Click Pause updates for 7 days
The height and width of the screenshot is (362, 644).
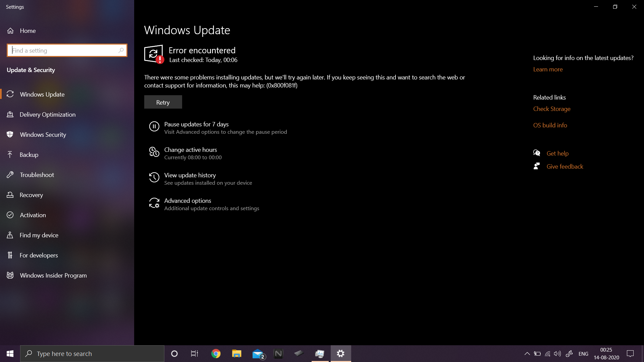(x=196, y=124)
